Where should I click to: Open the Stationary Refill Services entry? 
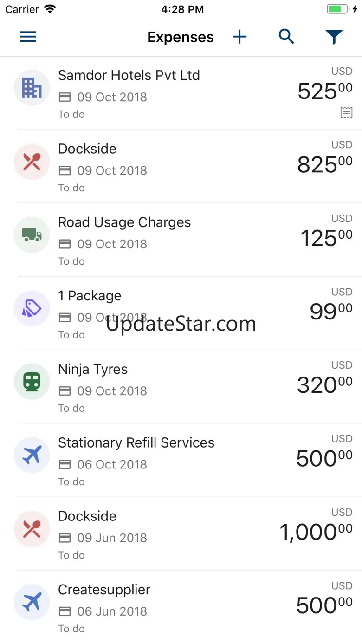click(x=136, y=443)
